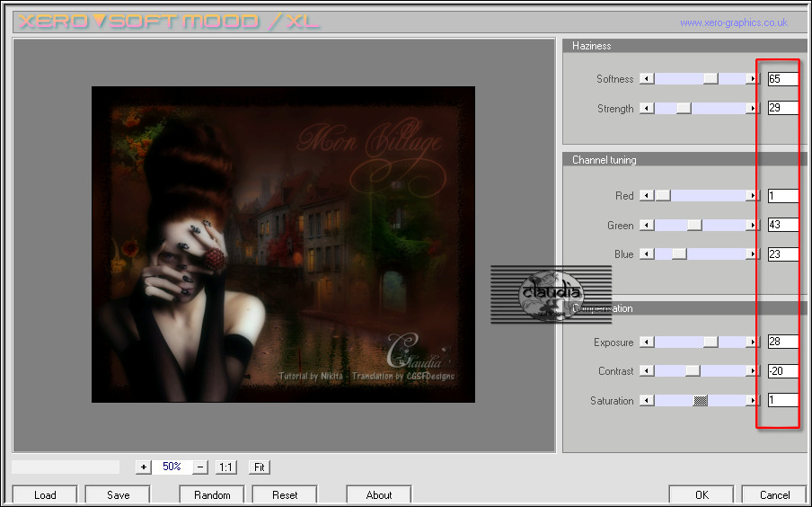Click the Exposure label
This screenshot has width=812, height=507.
point(613,342)
